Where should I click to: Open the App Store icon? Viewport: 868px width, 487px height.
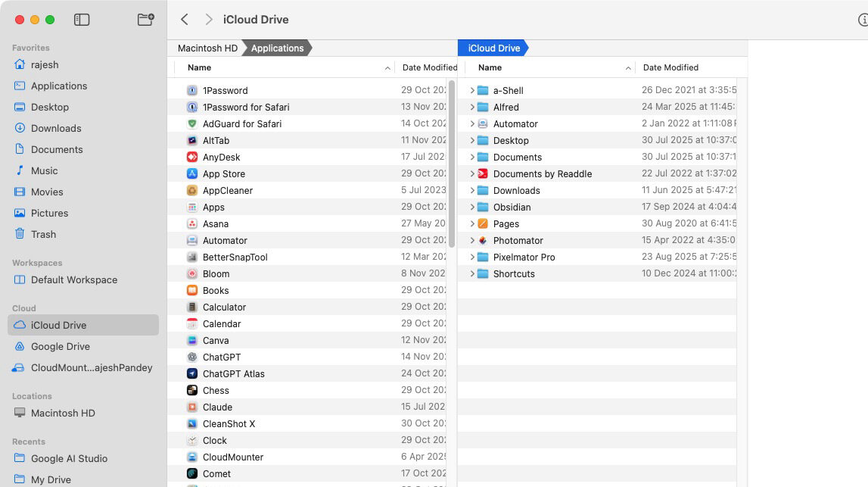[x=191, y=173]
